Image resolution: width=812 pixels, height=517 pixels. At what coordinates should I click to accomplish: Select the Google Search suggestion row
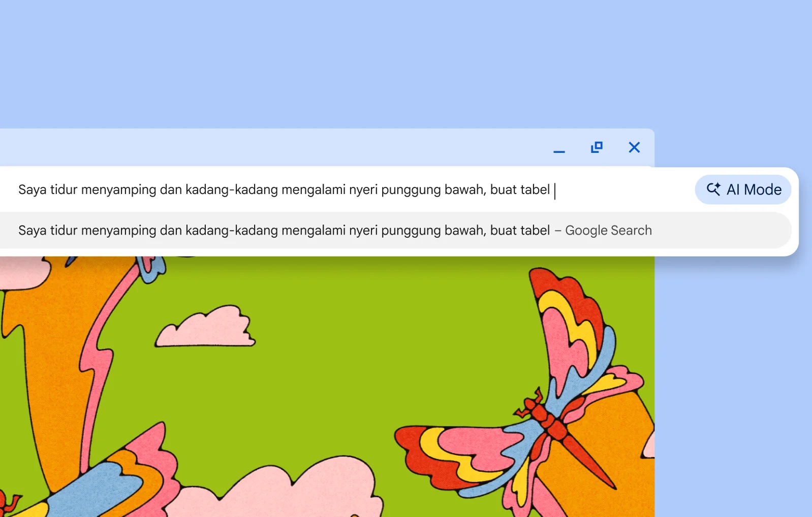pyautogui.click(x=395, y=231)
